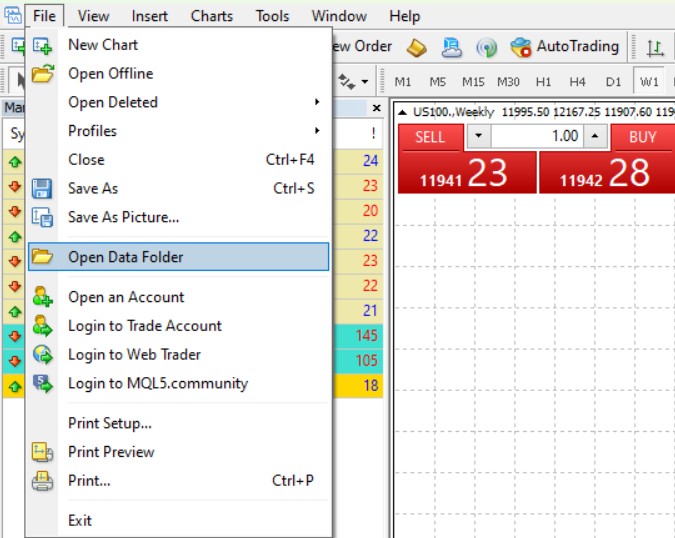Viewport: 675px width, 538px height.
Task: Switch chart to M15 timeframe
Action: click(473, 81)
